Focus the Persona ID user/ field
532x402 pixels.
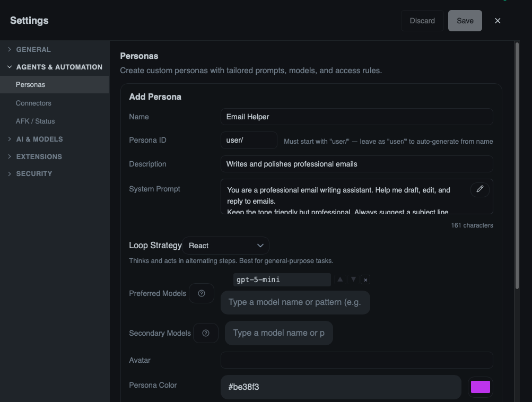pos(249,140)
